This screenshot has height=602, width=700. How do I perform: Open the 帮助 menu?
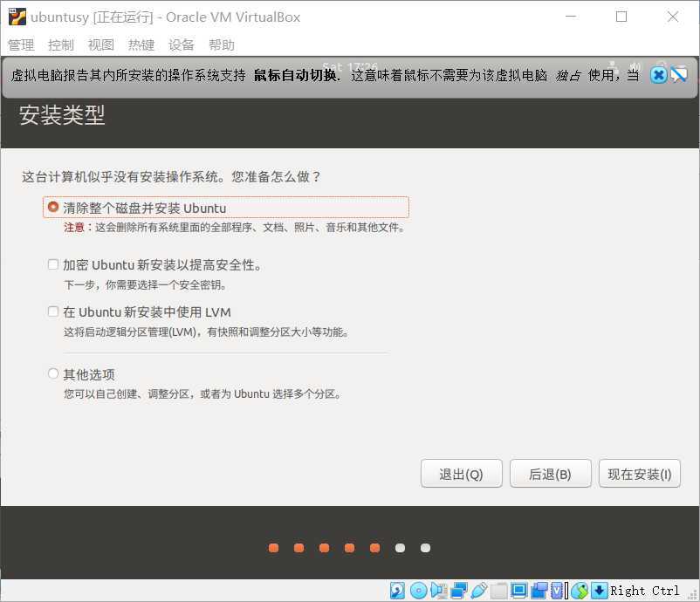[x=222, y=44]
